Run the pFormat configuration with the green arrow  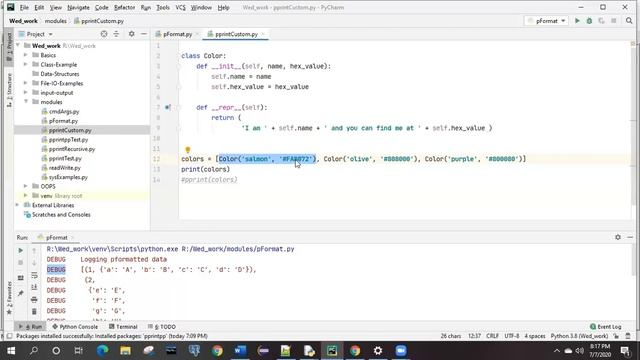pyautogui.click(x=577, y=21)
